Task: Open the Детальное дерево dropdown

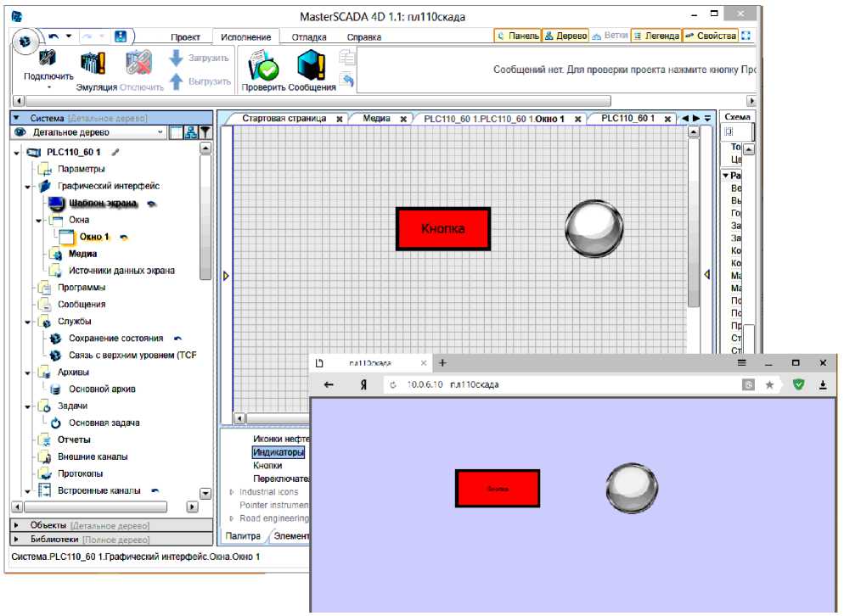Action: [x=160, y=132]
